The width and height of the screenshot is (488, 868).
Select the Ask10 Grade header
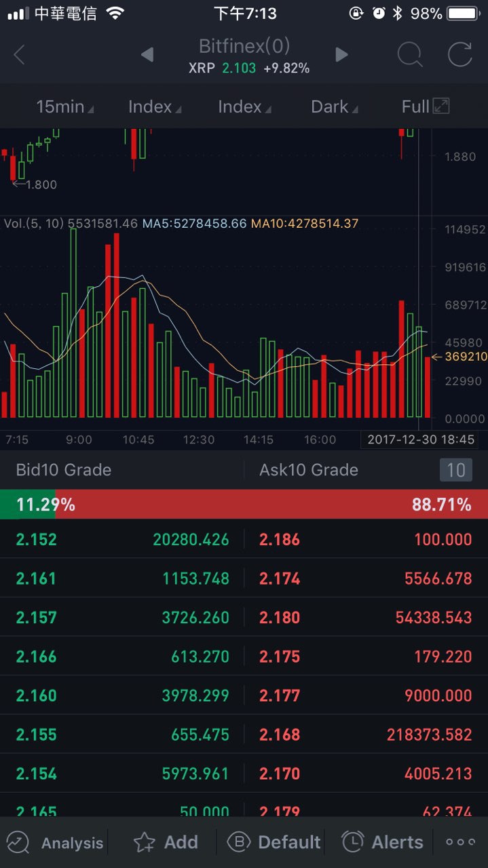[x=309, y=470]
